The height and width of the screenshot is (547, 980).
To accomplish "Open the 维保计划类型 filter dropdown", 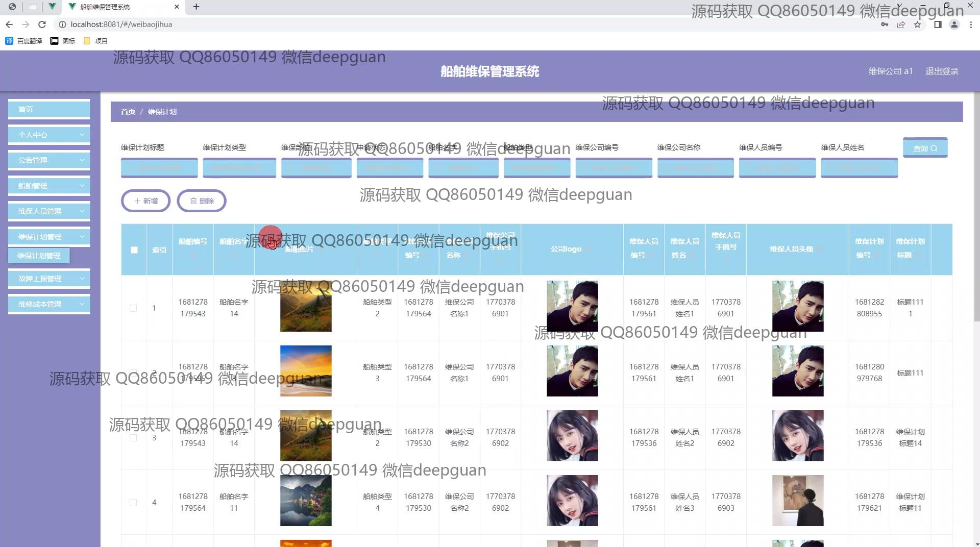I will click(x=239, y=168).
